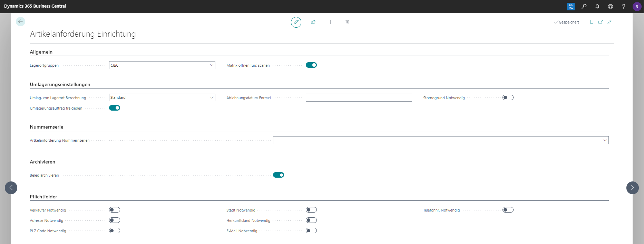
Task: Collapse the Pflichtfelder section header
Action: pyautogui.click(x=43, y=197)
